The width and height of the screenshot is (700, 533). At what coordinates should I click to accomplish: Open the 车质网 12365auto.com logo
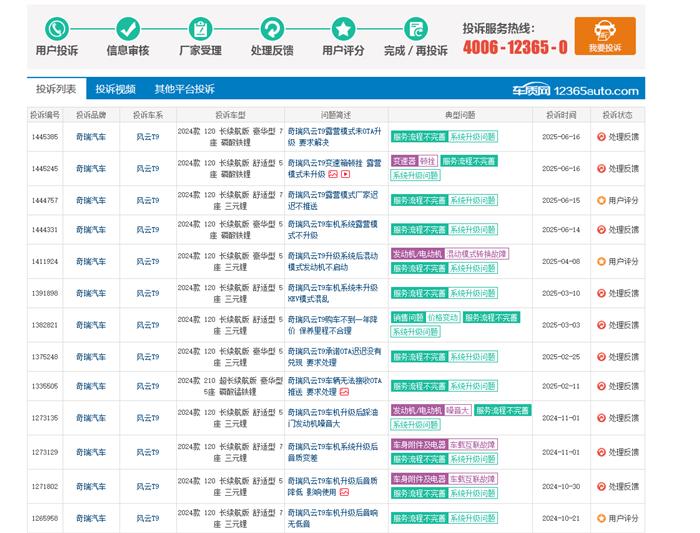(575, 90)
